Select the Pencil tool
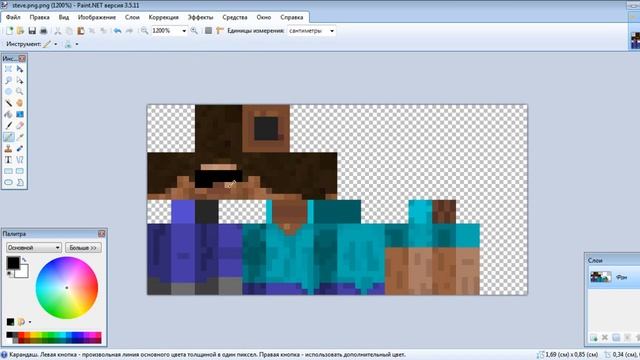Image resolution: width=640 pixels, height=360 pixels. coord(8,137)
